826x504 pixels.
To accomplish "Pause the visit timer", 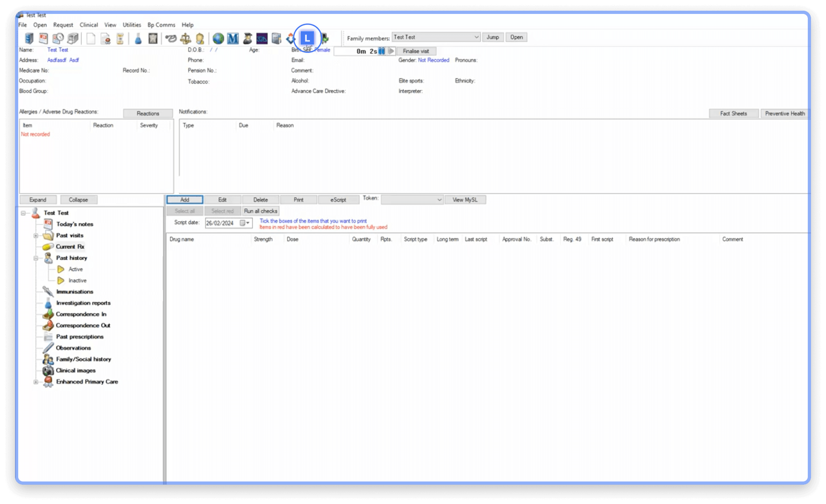I will (x=382, y=51).
